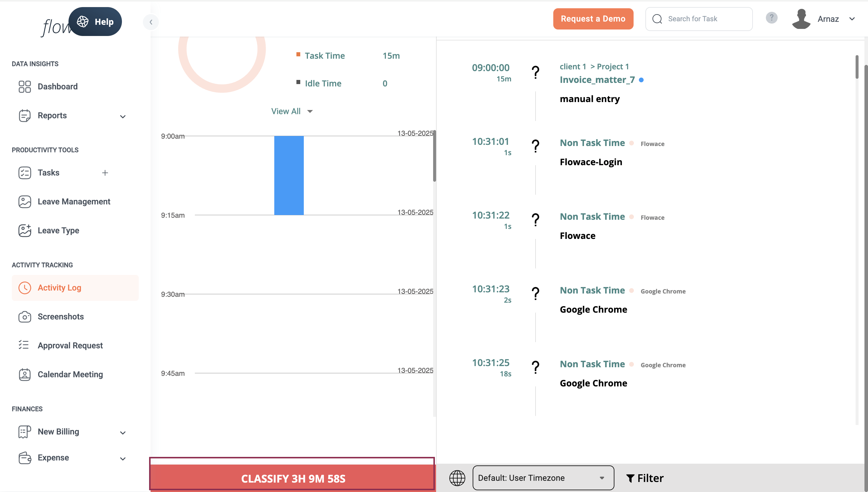The image size is (868, 492).
Task: Click question mark icon for 10:31:25 entry
Action: pyautogui.click(x=535, y=367)
